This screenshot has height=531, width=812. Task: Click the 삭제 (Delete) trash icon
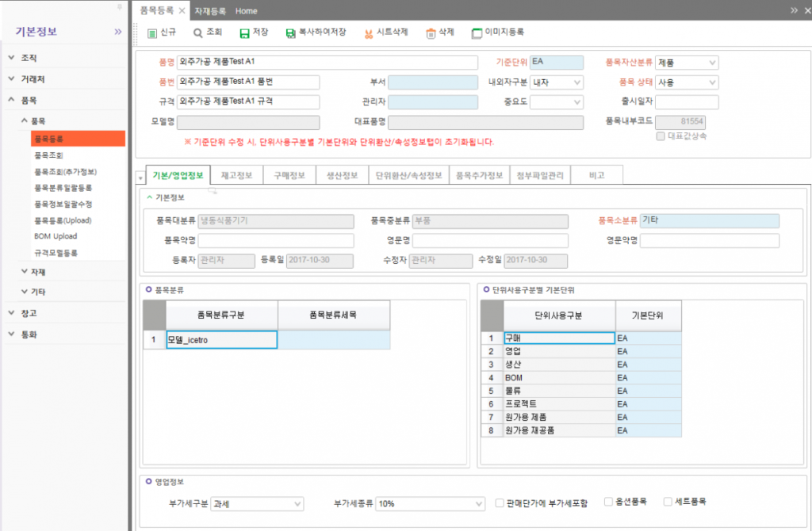(431, 33)
